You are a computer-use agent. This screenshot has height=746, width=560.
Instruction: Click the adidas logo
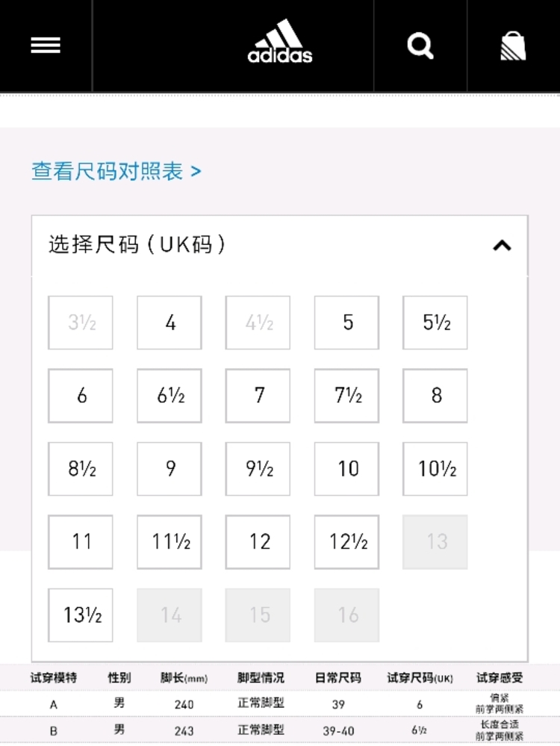280,41
